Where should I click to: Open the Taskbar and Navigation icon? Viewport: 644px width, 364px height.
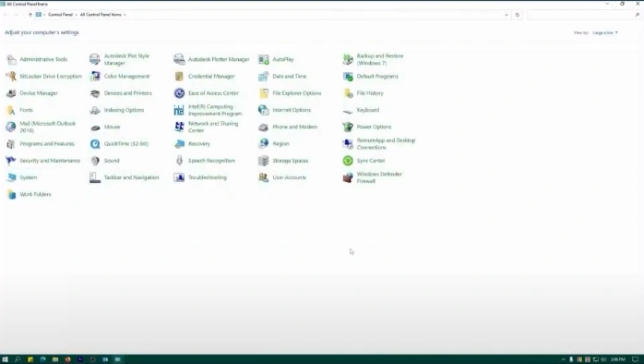tap(95, 177)
